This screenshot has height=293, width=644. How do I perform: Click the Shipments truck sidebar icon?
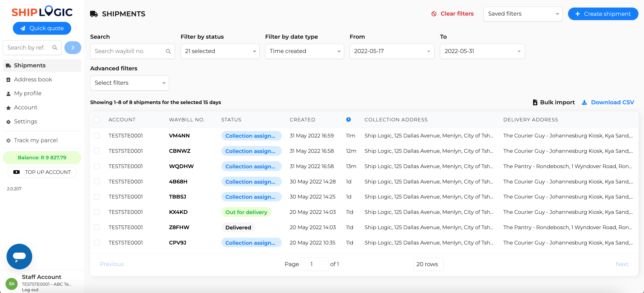click(8, 66)
